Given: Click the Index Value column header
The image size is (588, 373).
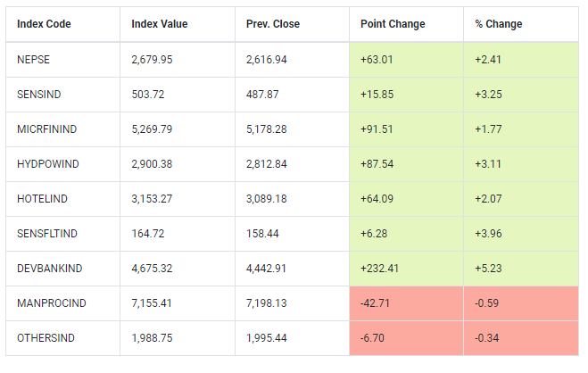Looking at the screenshot, I should tap(158, 24).
